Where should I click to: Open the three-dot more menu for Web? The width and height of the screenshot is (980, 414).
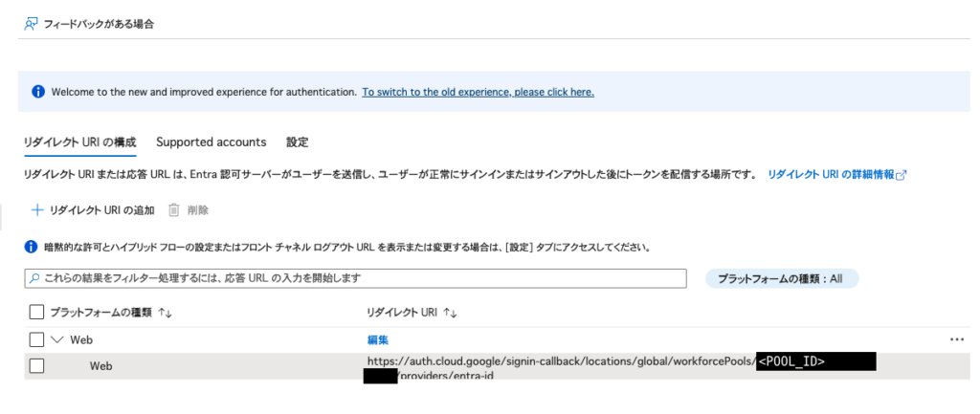pos(957,339)
